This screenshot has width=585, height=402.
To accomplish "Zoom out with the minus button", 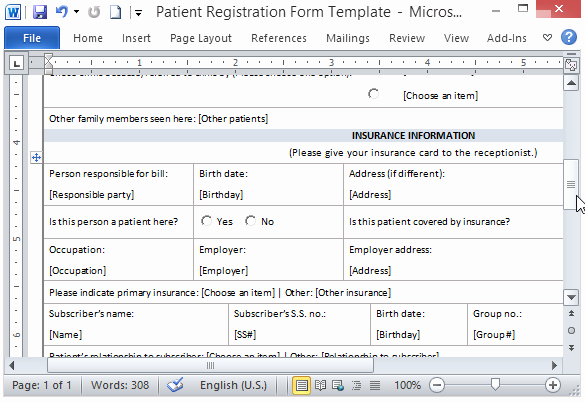I will click(x=437, y=385).
